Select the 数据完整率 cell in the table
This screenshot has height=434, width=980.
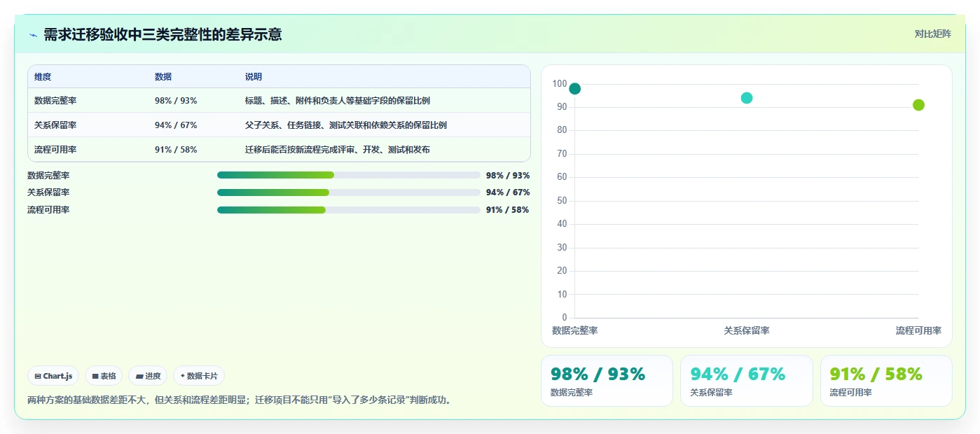tap(55, 101)
